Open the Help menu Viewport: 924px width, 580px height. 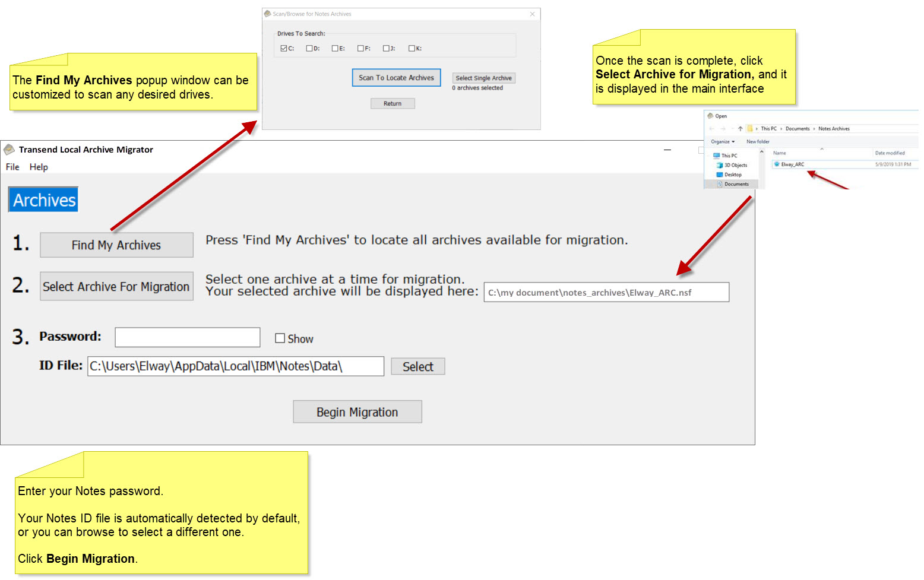[x=39, y=167]
